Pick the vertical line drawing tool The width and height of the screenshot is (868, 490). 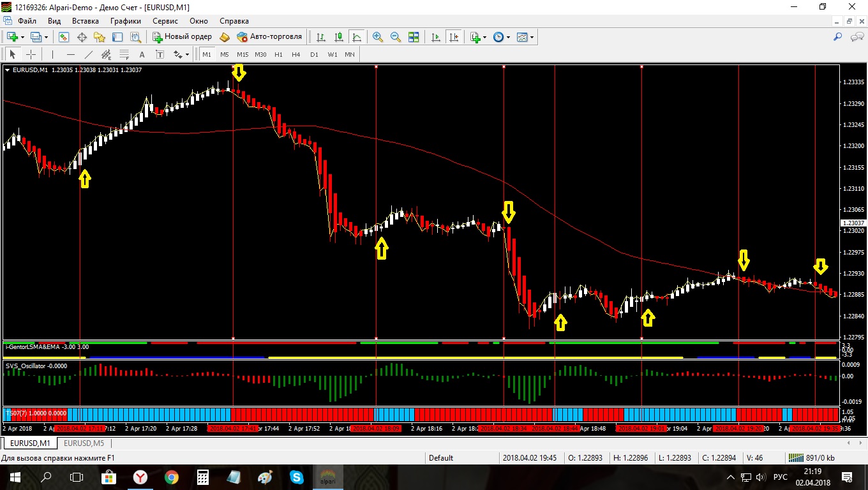(52, 54)
